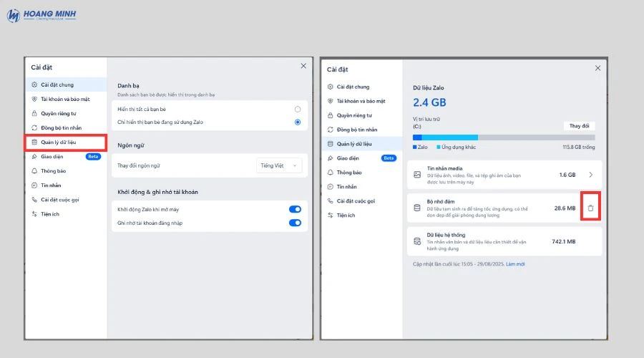The image size is (644, 358).
Task: Click the Vị trí lưu trữ (C:) label
Action: point(426,122)
